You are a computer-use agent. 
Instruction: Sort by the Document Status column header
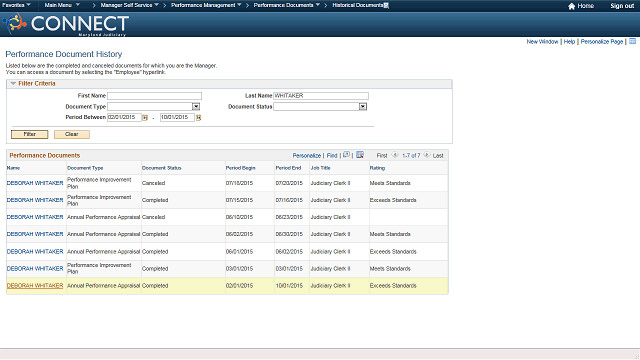coord(161,168)
